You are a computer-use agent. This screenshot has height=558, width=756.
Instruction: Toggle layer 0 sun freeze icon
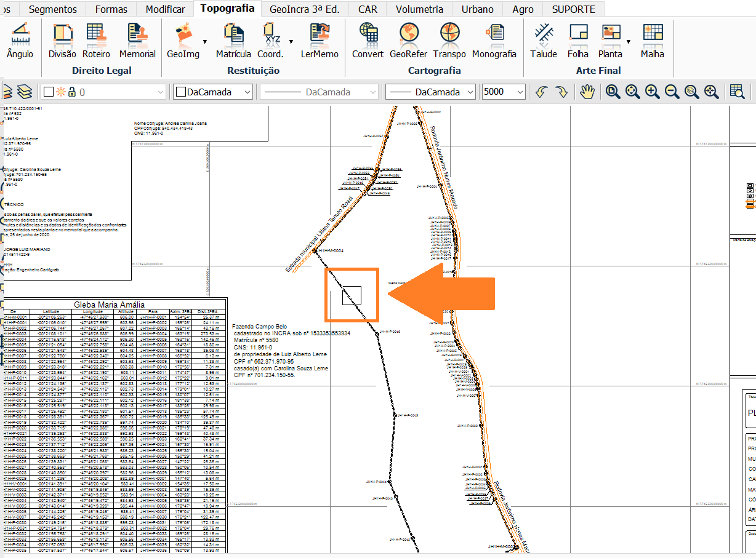[61, 92]
